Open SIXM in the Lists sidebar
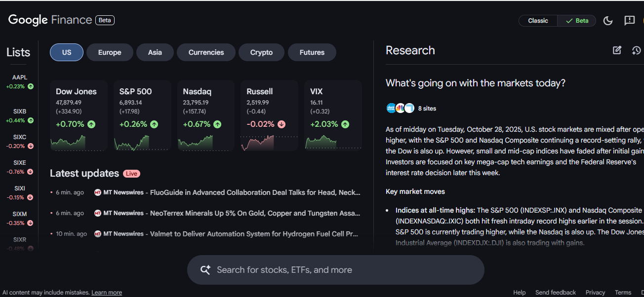The image size is (644, 297). (20, 219)
